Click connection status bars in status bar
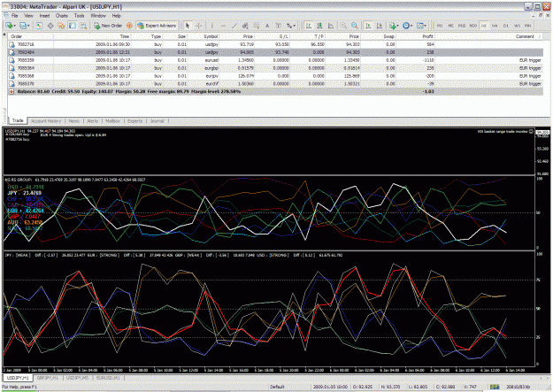 [x=494, y=387]
